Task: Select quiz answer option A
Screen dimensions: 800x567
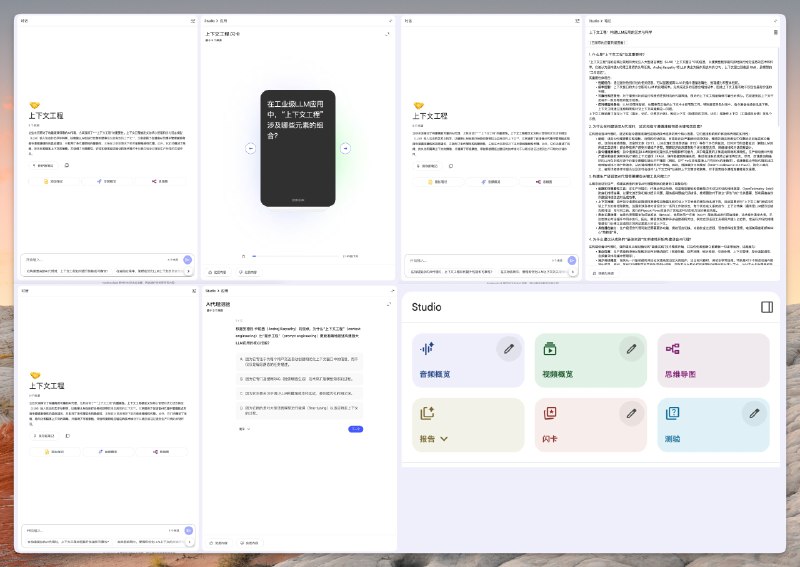Action: pos(299,361)
